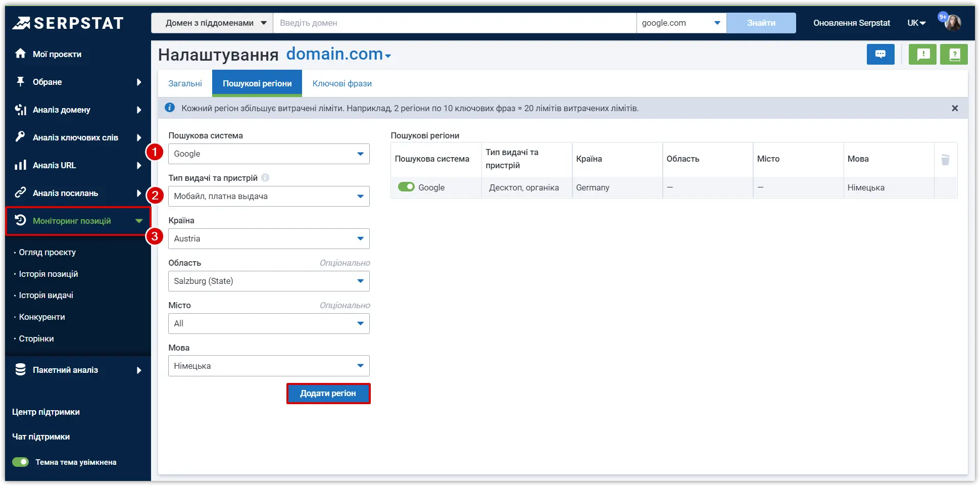Click the Аналіз посилань chain icon
This screenshot has width=980, height=486.
(20, 192)
